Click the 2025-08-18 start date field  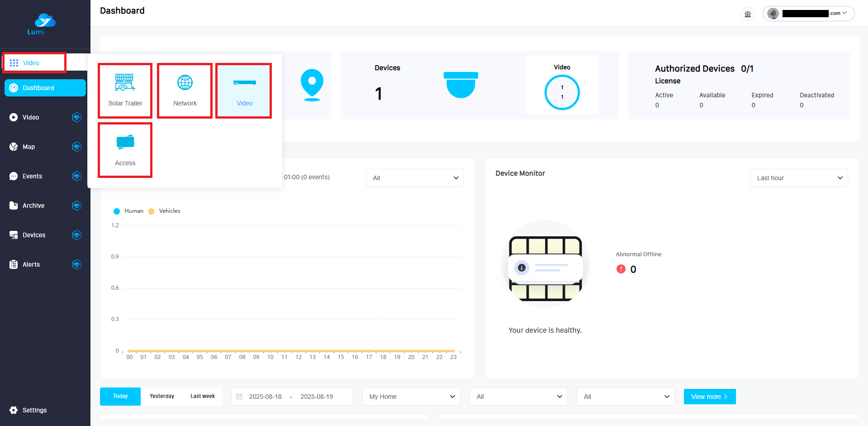pos(265,397)
